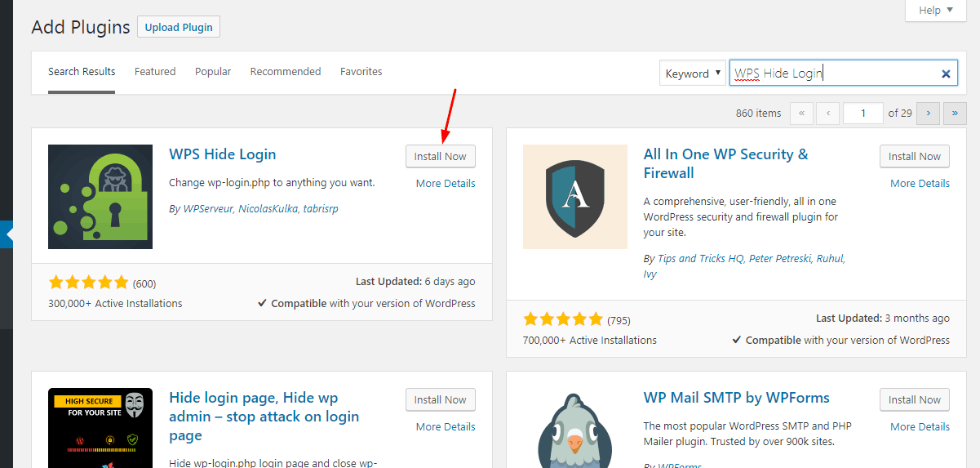
Task: Go to next page of results
Action: [928, 114]
